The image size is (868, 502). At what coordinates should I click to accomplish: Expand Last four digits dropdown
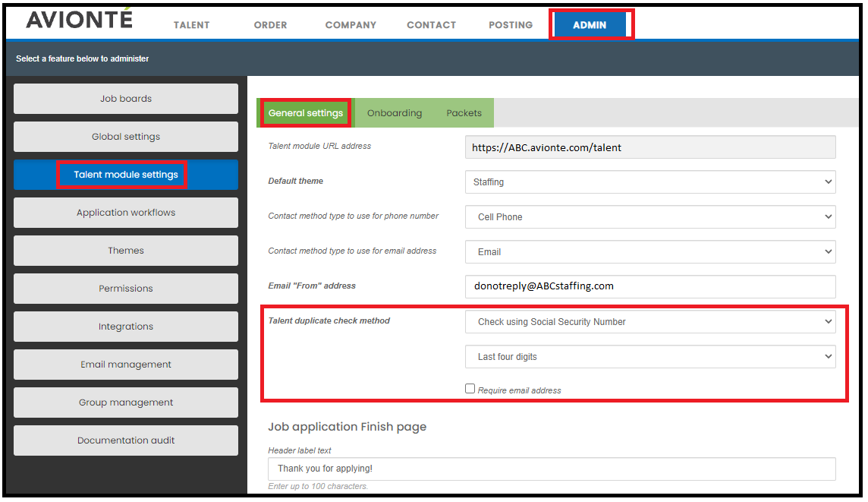click(x=650, y=356)
